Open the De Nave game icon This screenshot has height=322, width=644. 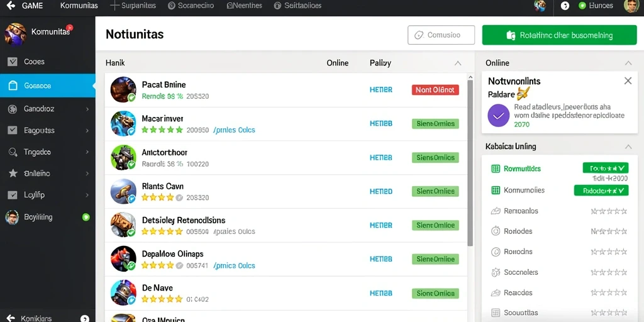pyautogui.click(x=123, y=293)
